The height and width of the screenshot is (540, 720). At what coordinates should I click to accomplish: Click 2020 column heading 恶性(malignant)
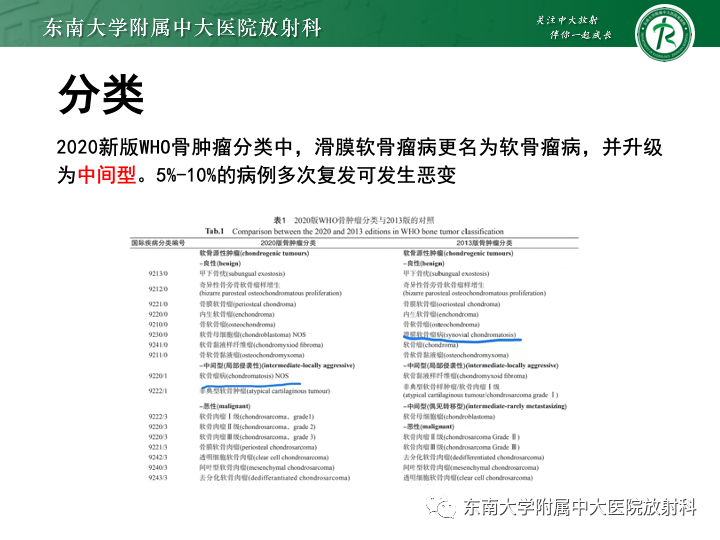click(x=225, y=406)
